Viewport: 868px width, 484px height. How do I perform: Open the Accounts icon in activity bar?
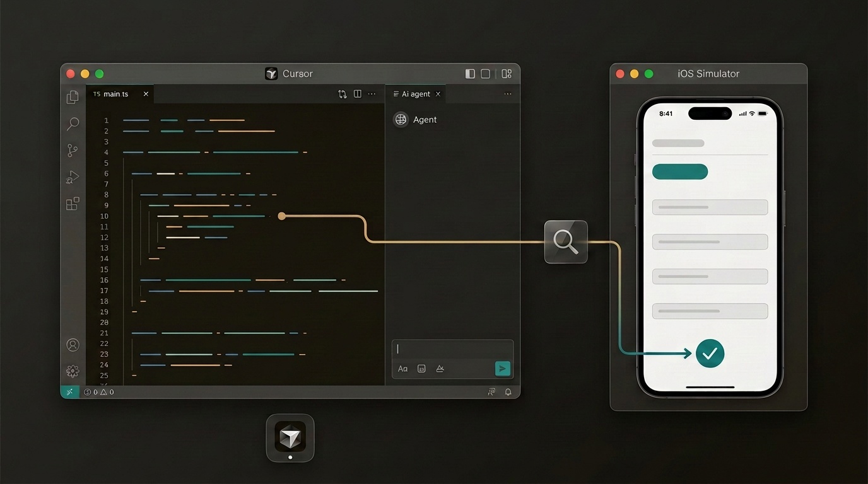[x=73, y=345]
